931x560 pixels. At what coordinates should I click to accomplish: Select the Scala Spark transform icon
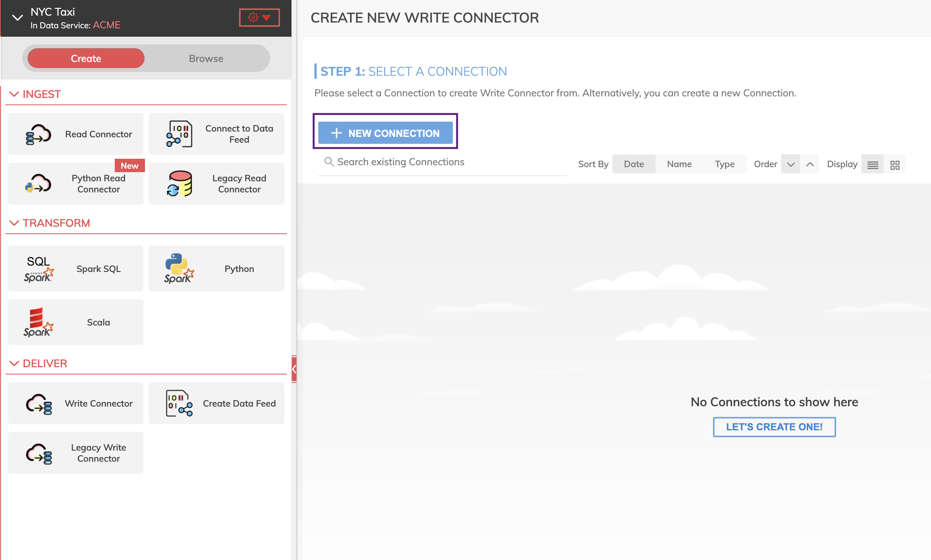(38, 322)
